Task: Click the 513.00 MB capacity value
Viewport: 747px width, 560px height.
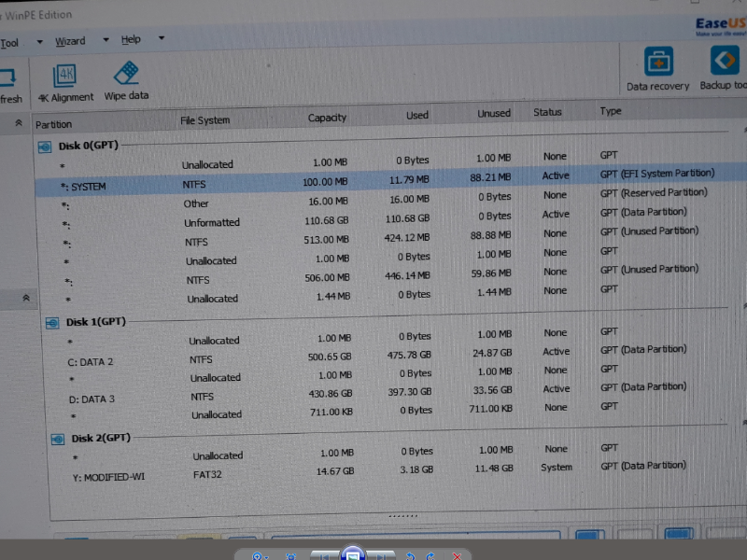Action: 326,240
